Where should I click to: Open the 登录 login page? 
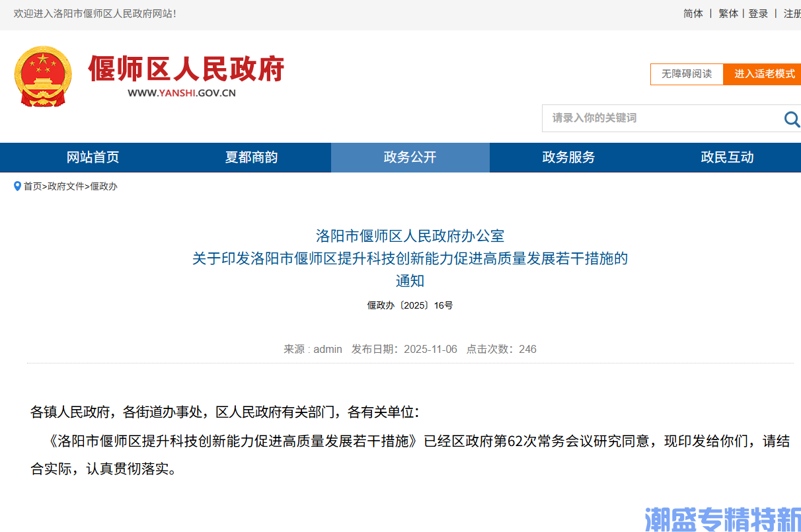[758, 13]
